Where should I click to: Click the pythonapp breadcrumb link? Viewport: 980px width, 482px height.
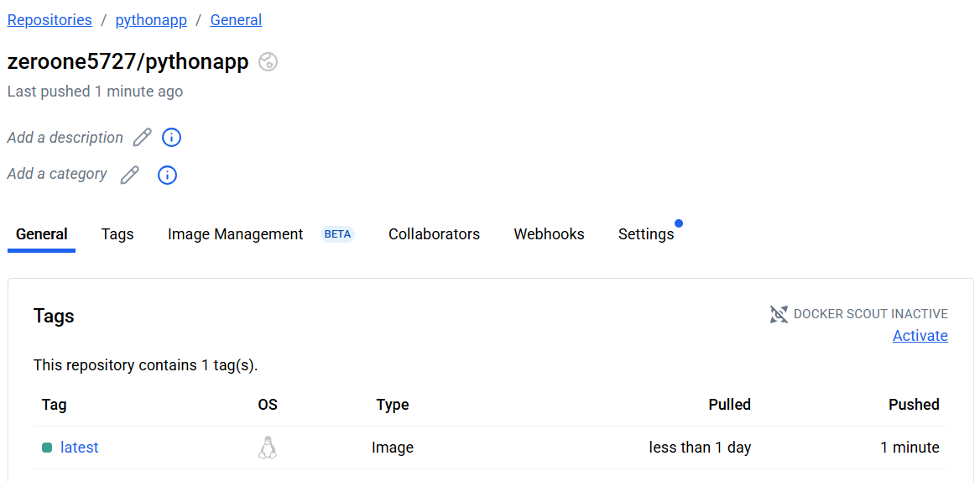(x=151, y=20)
